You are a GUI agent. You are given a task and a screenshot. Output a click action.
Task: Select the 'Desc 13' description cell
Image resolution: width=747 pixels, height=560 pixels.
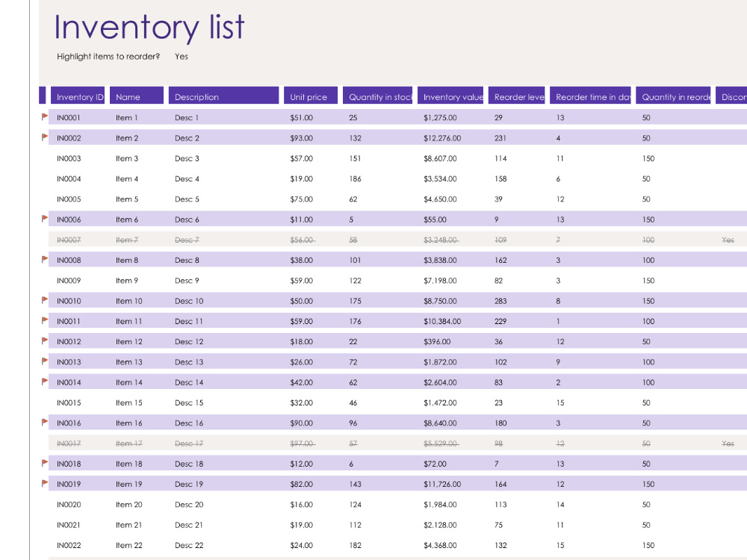coord(189,362)
